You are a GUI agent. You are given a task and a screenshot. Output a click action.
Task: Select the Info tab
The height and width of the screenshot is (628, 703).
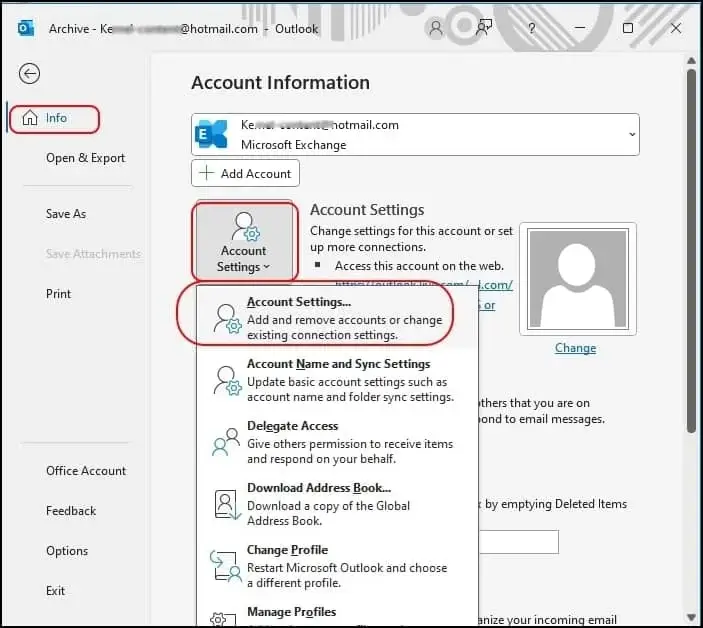(x=54, y=119)
